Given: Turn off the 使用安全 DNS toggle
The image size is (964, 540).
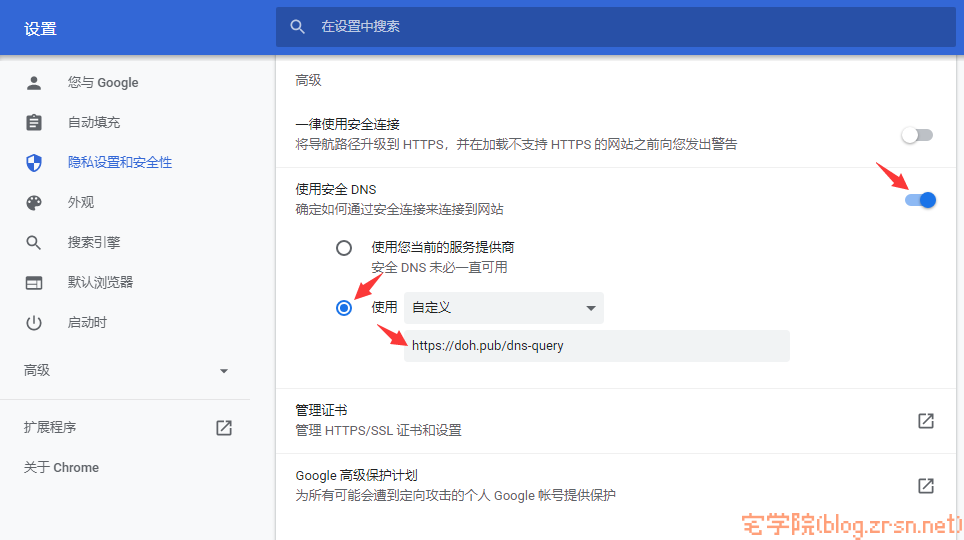Looking at the screenshot, I should point(920,200).
